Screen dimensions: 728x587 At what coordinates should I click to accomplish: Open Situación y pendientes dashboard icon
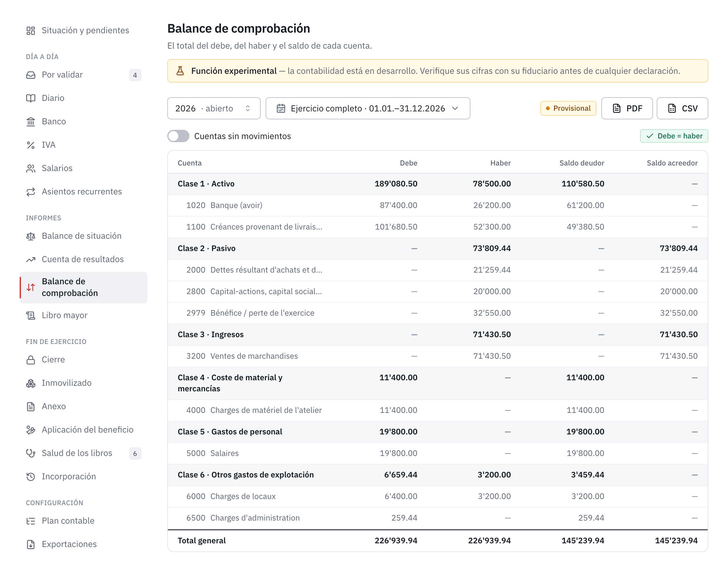[31, 30]
